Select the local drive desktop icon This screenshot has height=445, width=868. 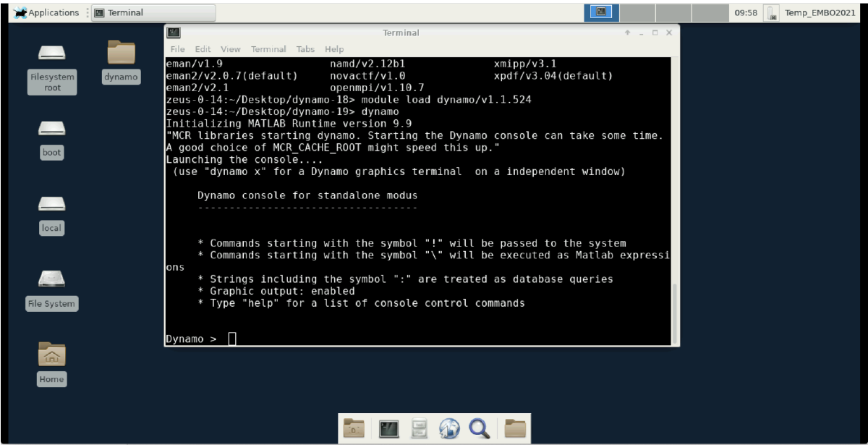click(x=51, y=213)
